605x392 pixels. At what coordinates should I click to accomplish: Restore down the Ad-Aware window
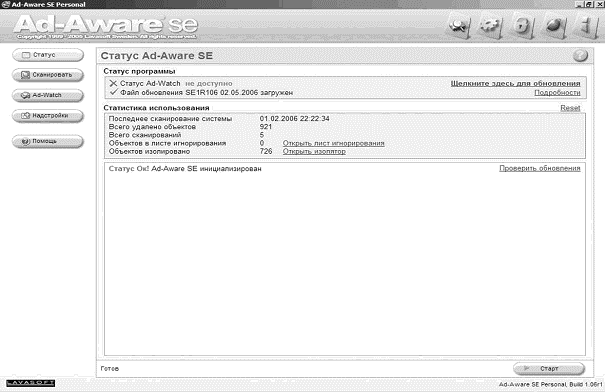point(589,4)
